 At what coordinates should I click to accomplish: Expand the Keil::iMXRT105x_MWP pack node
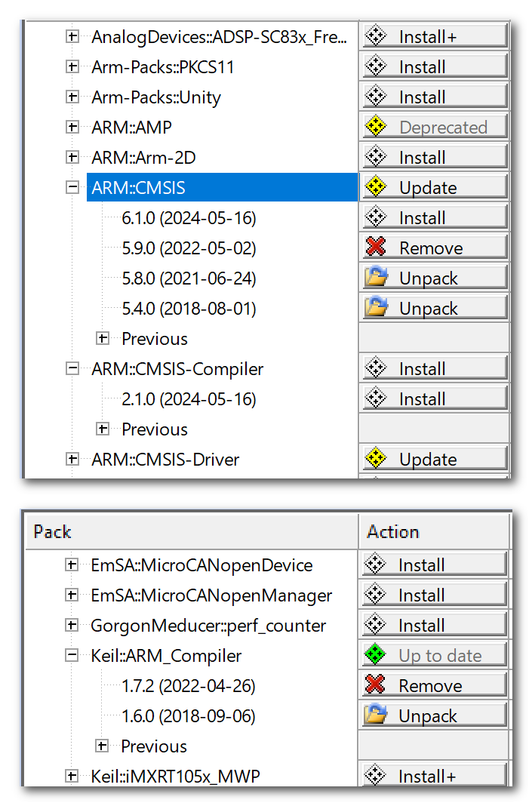pyautogui.click(x=72, y=776)
